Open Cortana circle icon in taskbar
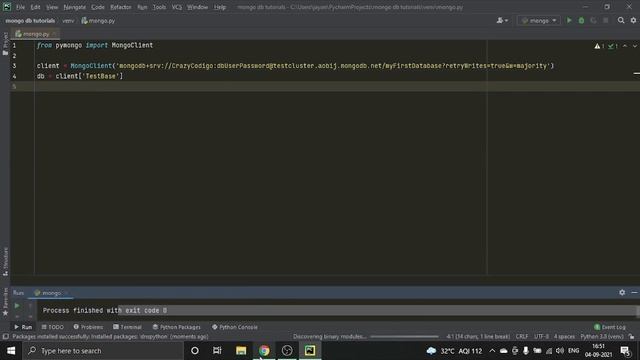The height and width of the screenshot is (360, 640). click(x=195, y=351)
